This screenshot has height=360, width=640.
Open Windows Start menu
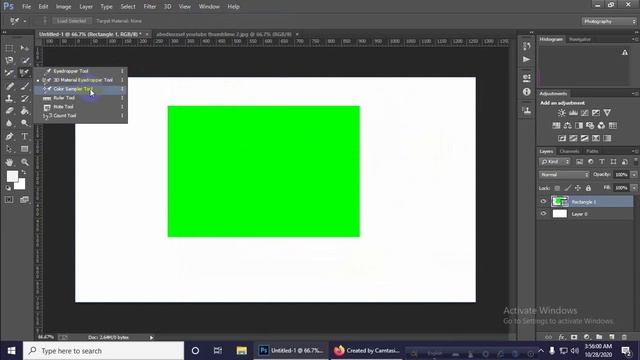[11, 351]
